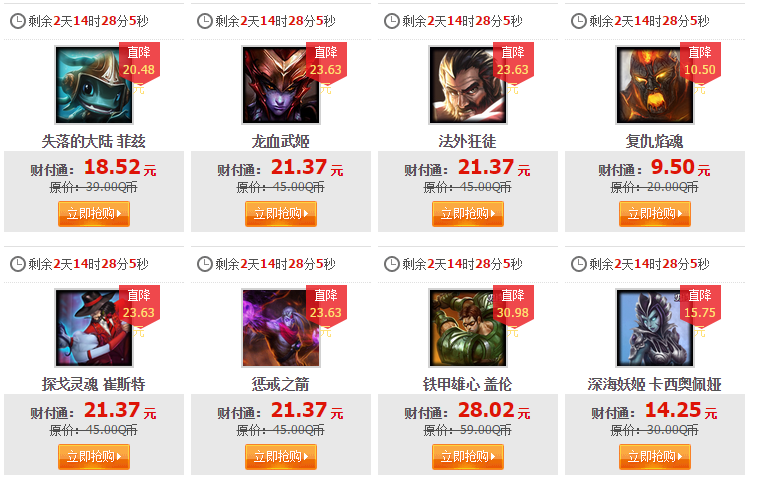Open the 复仇焰魂 champion portrait
The width and height of the screenshot is (758, 480).
pos(655,85)
